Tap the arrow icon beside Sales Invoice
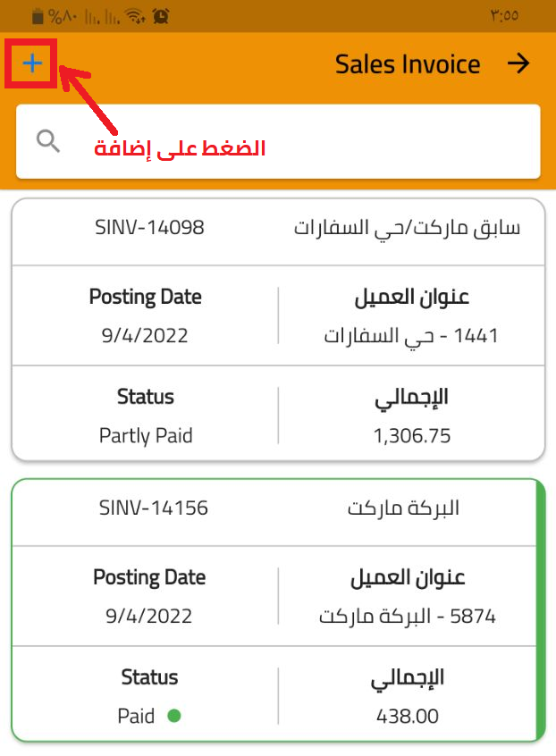The image size is (556, 756). (518, 63)
